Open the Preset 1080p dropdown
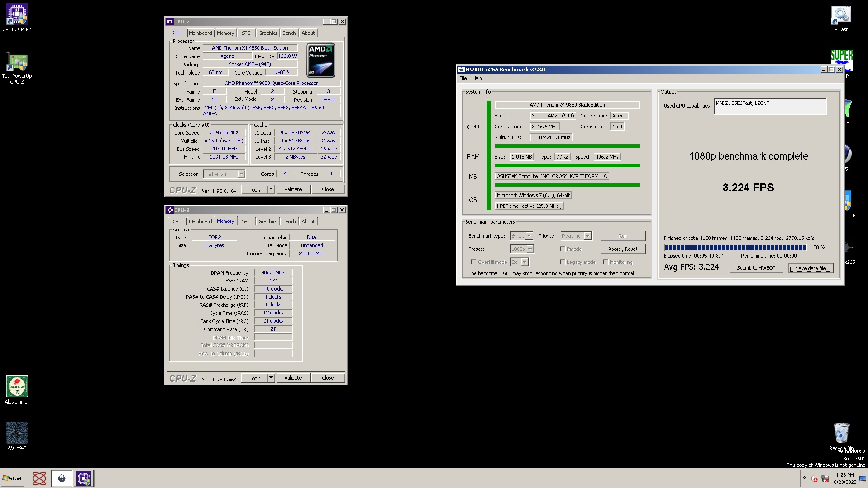This screenshot has width=868, height=488. 530,249
